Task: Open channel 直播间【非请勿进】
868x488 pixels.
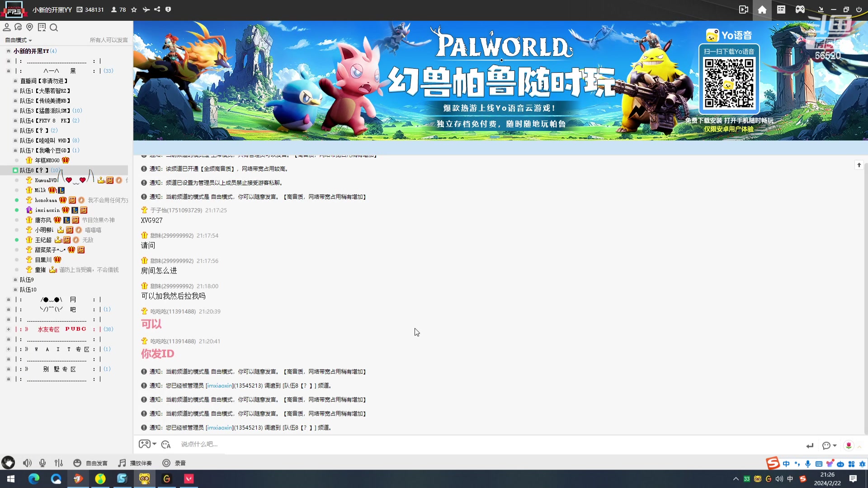Action: click(x=43, y=81)
